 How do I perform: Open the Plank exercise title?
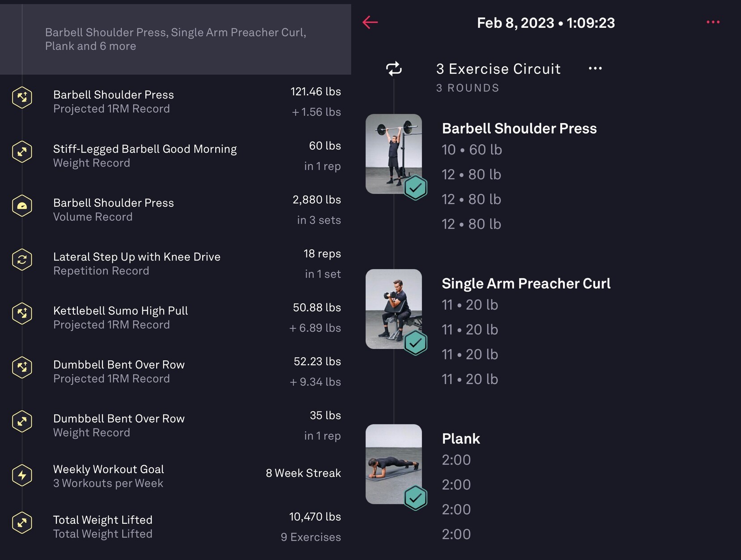coord(461,439)
